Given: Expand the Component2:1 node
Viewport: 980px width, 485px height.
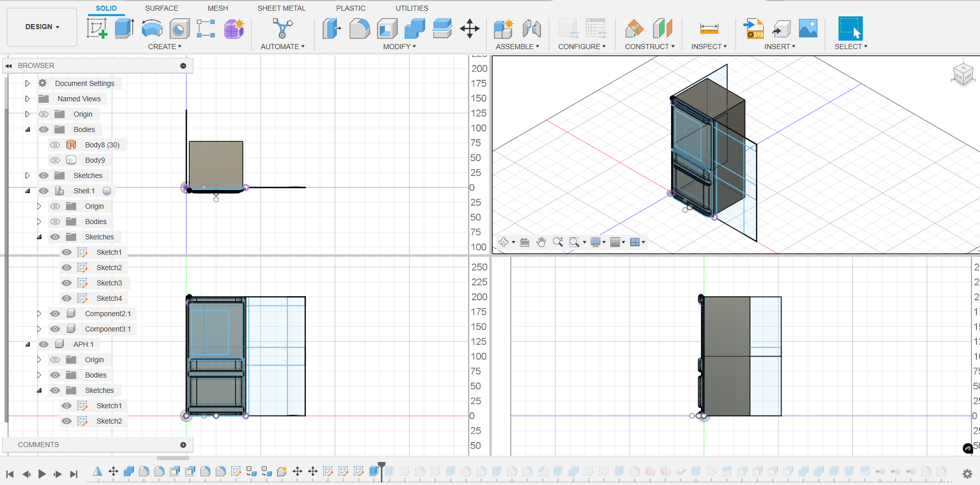Looking at the screenshot, I should 39,314.
